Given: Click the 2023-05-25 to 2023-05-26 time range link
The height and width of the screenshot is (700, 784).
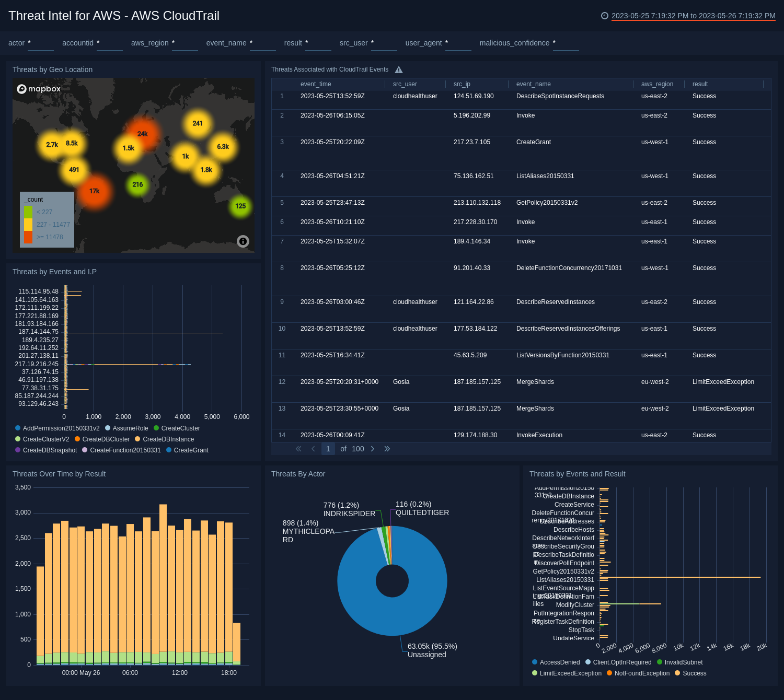Looking at the screenshot, I should pyautogui.click(x=693, y=16).
